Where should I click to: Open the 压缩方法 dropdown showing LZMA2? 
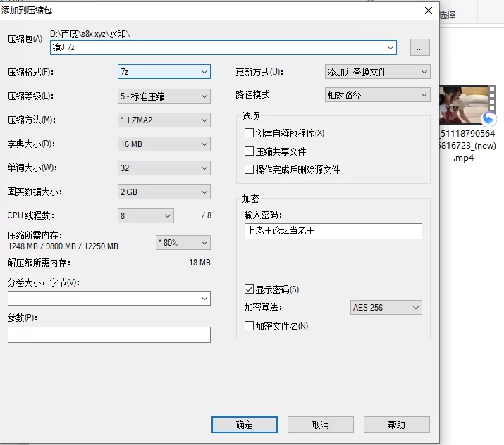coord(164,120)
